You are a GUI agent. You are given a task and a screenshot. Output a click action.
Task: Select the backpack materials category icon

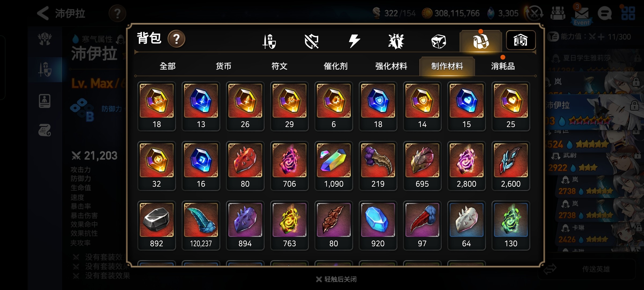point(481,41)
